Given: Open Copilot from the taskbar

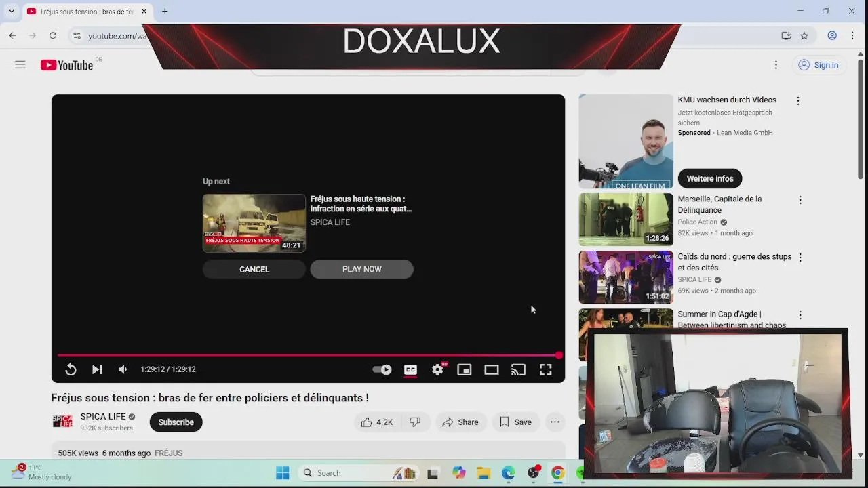Looking at the screenshot, I should point(459,473).
